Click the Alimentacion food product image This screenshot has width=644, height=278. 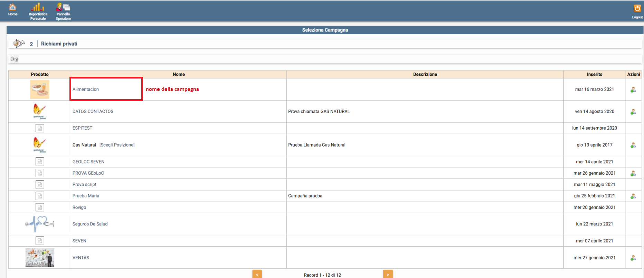coord(40,89)
